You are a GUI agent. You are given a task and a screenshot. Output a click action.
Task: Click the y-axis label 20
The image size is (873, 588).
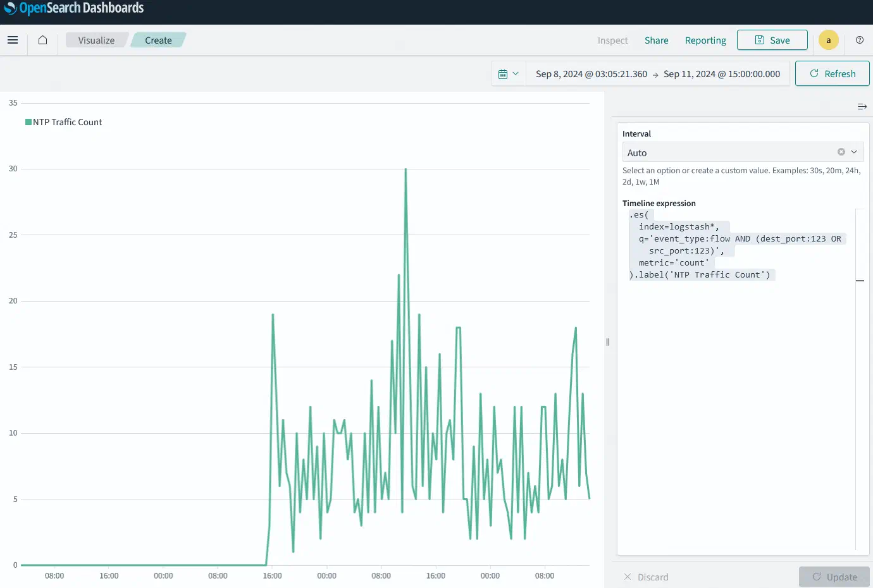click(13, 301)
